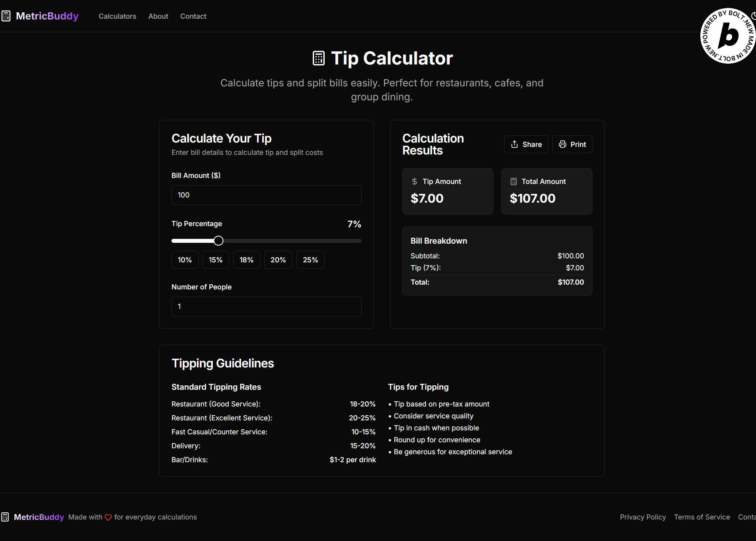Click the Print button
The height and width of the screenshot is (541, 756).
tap(572, 144)
